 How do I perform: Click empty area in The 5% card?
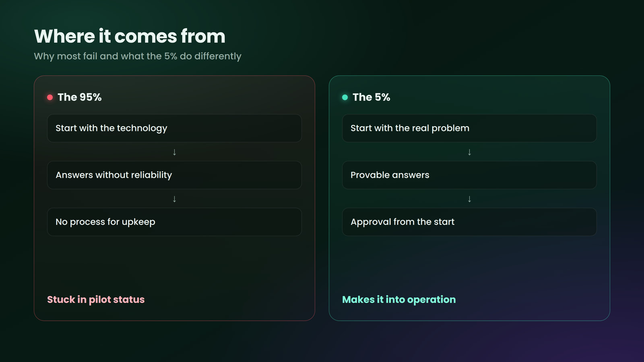(469, 263)
